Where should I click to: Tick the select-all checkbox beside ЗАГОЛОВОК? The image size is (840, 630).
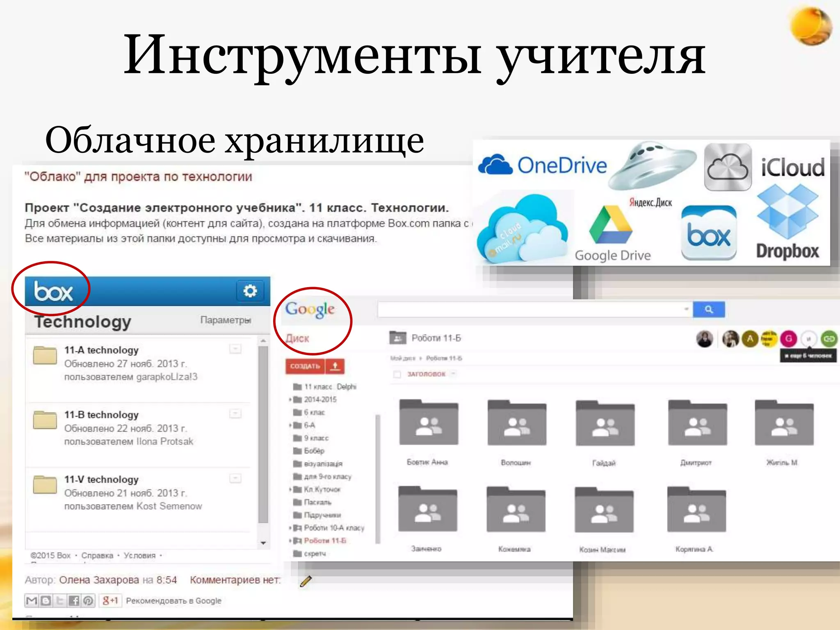tap(397, 374)
